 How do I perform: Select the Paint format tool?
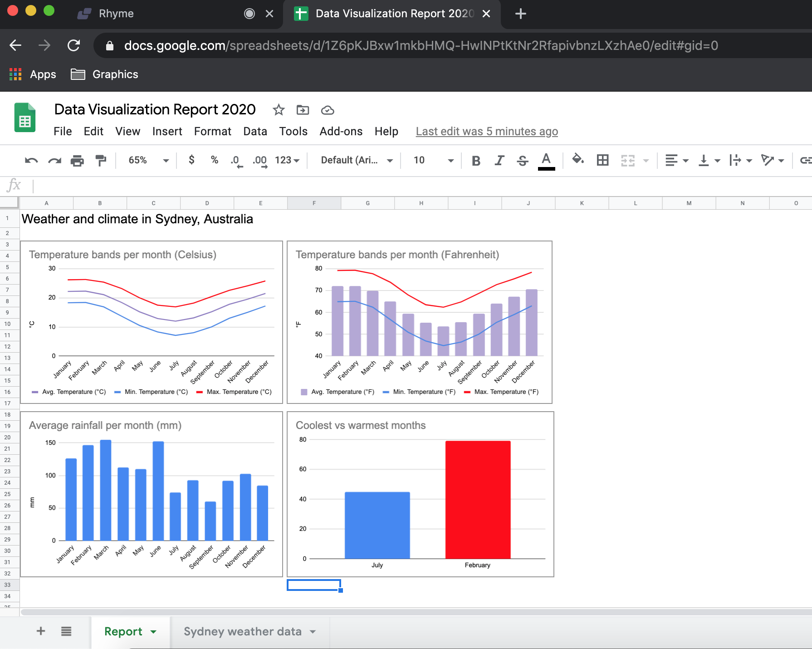coord(101,160)
